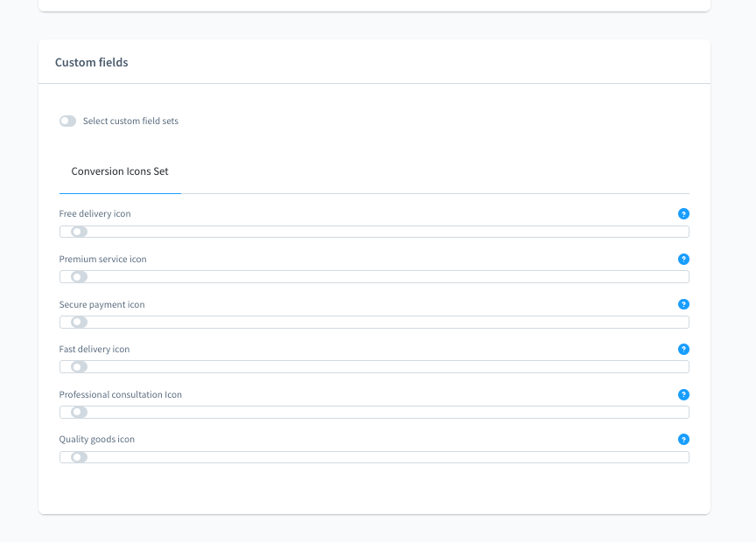Image resolution: width=756 pixels, height=542 pixels.
Task: Open help for Premium service icon
Action: tap(683, 259)
